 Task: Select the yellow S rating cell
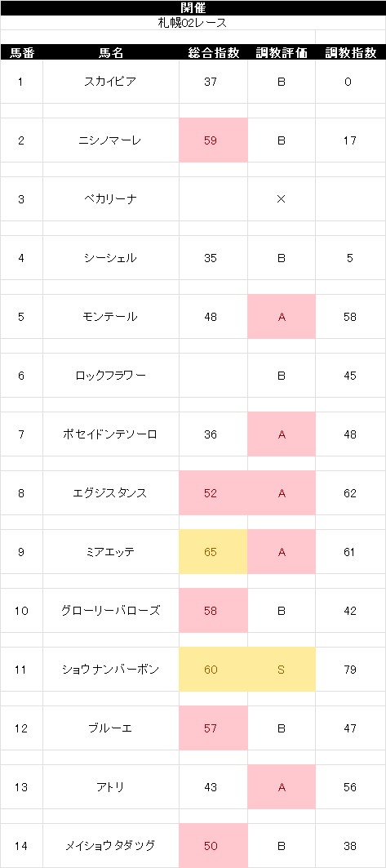(282, 670)
